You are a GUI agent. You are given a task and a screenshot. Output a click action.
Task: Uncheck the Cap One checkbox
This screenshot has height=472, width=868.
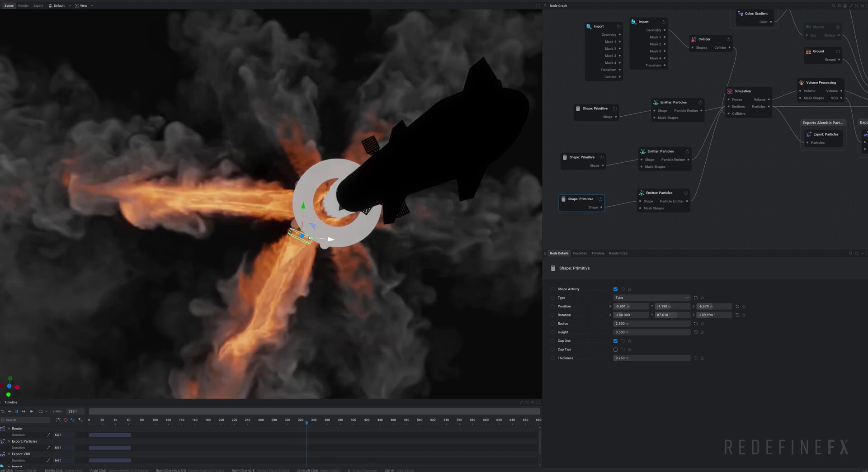click(615, 341)
